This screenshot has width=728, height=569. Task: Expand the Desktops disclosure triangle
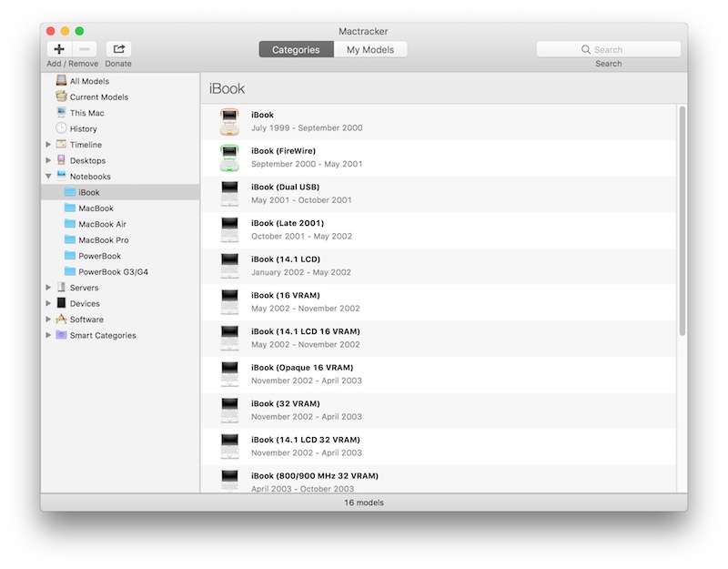pyautogui.click(x=48, y=161)
